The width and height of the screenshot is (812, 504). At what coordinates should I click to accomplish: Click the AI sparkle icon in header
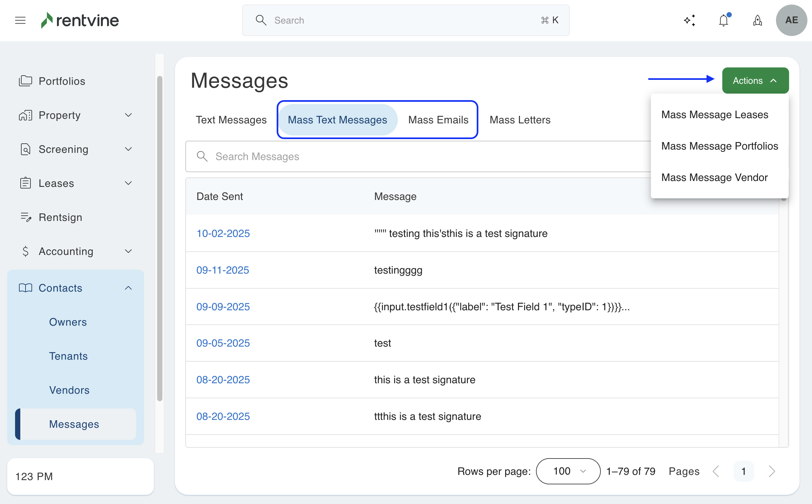[x=689, y=20]
